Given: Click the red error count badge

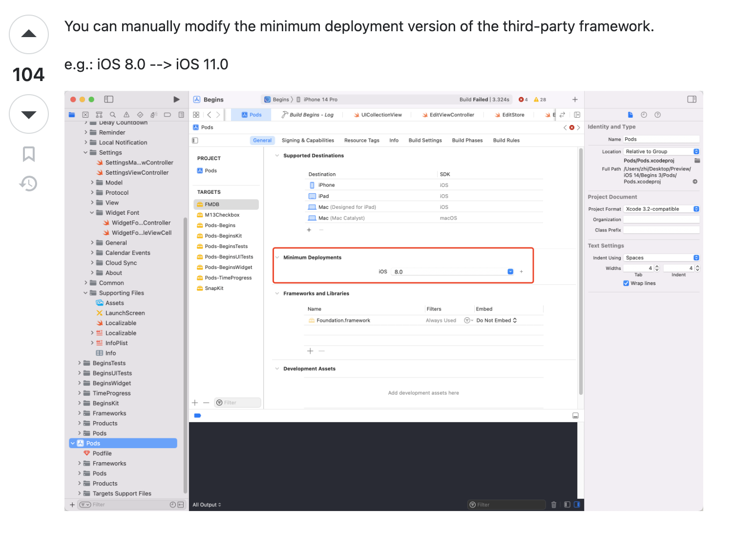Looking at the screenshot, I should pyautogui.click(x=523, y=100).
